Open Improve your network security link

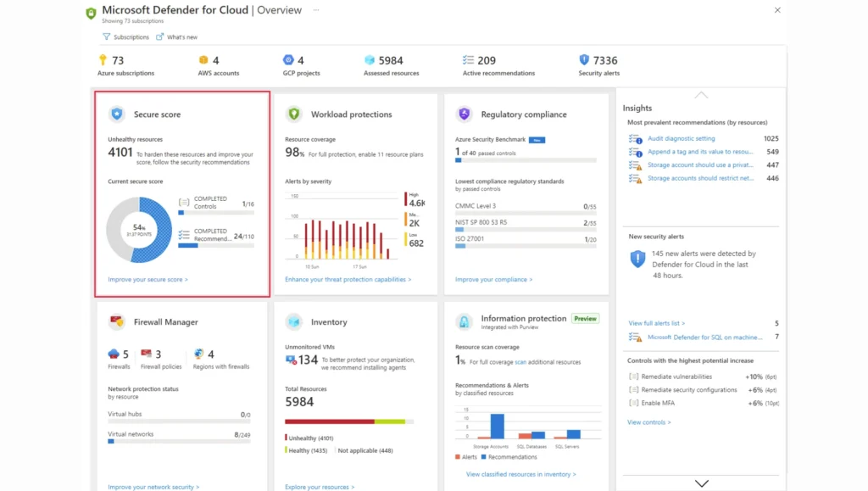pos(153,487)
